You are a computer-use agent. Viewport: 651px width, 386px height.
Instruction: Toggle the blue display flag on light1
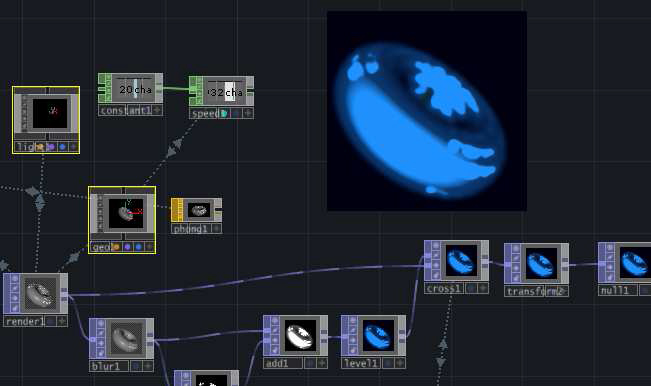tap(62, 147)
